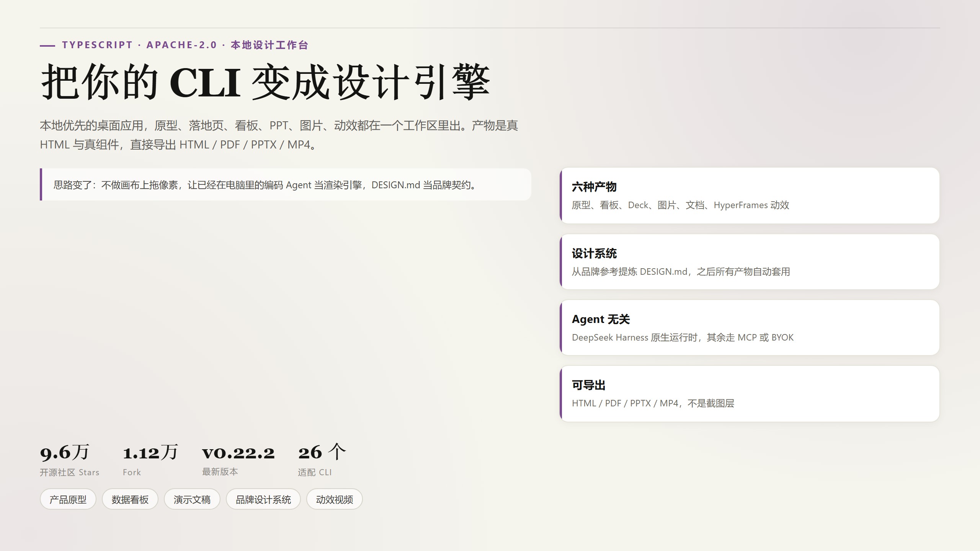The image size is (980, 551).
Task: Open the 可导出 feature card
Action: [750, 394]
